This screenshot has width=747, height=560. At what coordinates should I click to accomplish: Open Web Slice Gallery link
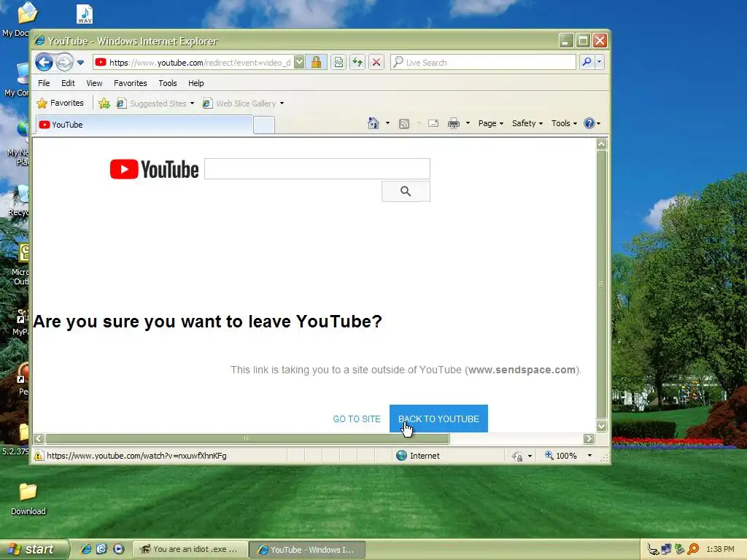(243, 104)
